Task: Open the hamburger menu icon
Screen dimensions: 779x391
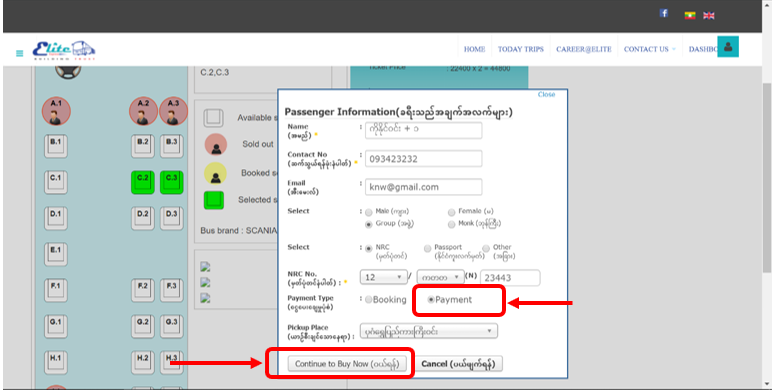Action: point(19,53)
